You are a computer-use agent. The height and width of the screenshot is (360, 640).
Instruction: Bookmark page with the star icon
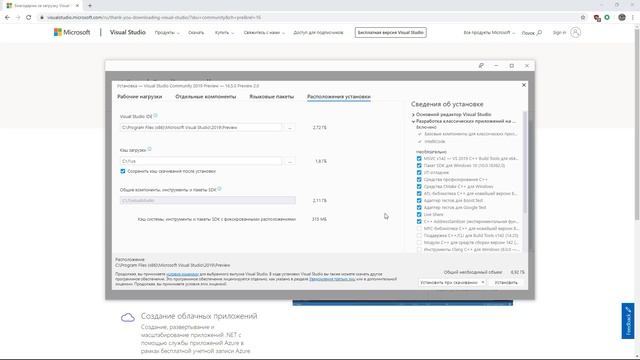pyautogui.click(x=583, y=18)
